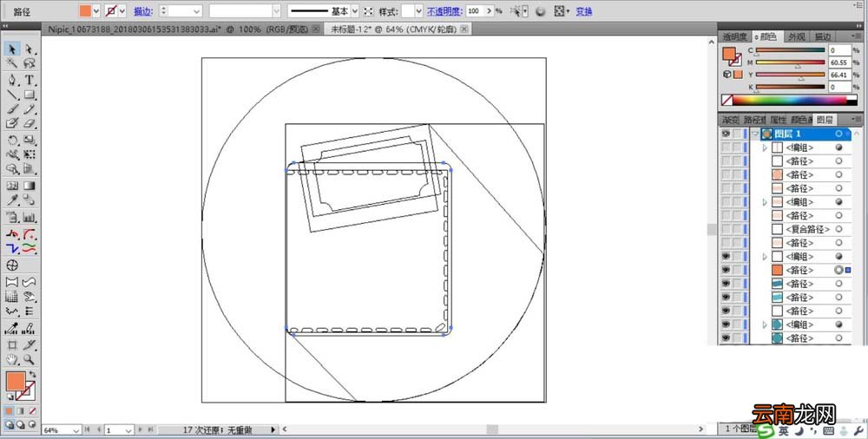Select the Rotate tool

[12, 141]
